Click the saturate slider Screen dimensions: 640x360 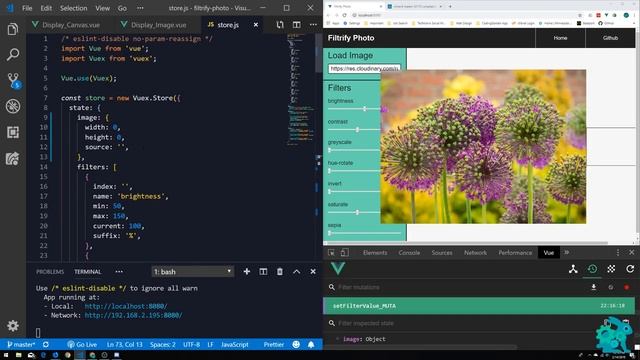click(x=354, y=212)
